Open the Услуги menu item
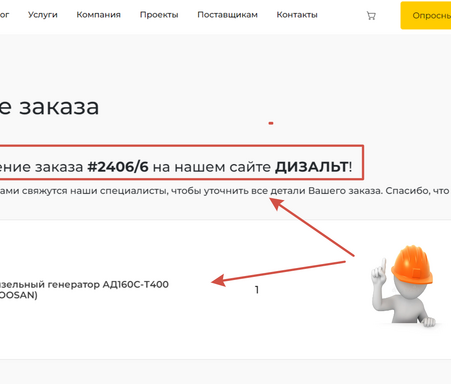Image resolution: width=451 pixels, height=384 pixels. point(43,15)
